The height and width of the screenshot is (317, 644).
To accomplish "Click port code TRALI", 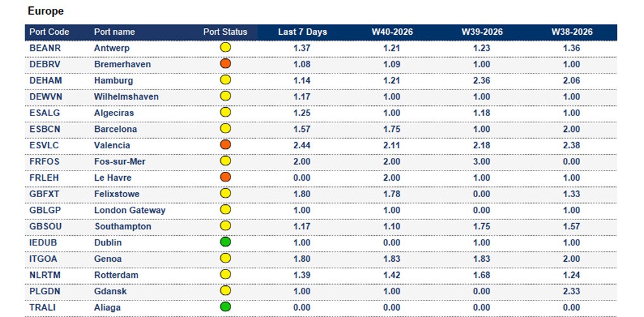I will point(42,307).
